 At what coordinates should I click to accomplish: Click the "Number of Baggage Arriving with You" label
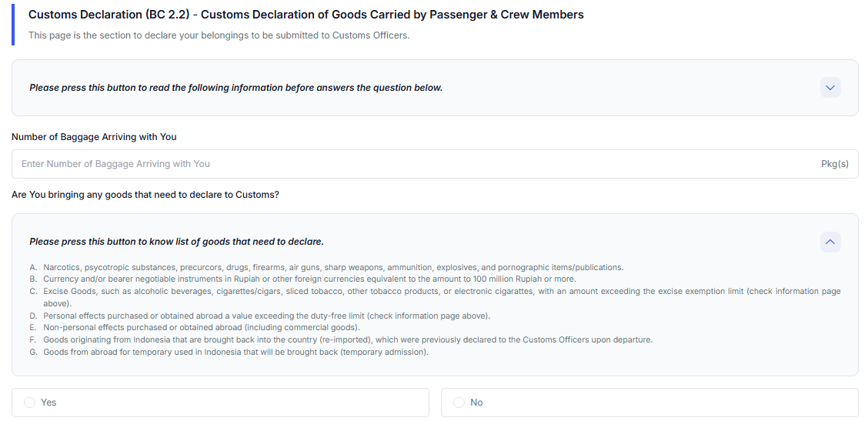coord(94,137)
